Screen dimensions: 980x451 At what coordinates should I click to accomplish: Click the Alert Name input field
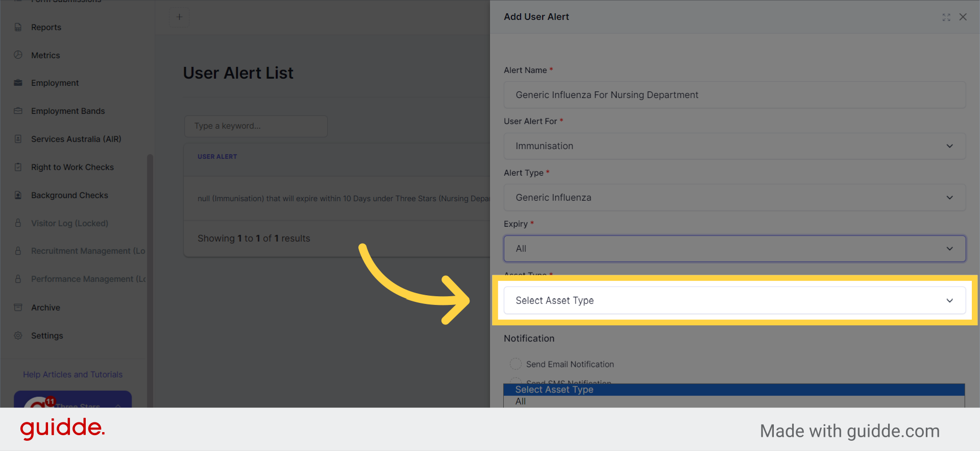(x=734, y=95)
